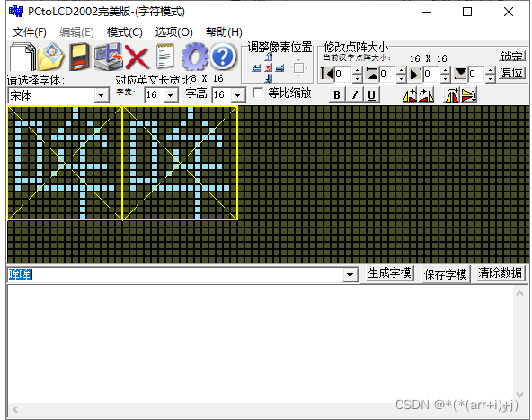Click the vertical flip glyph icon
This screenshot has width=532, height=420.
pyautogui.click(x=469, y=94)
